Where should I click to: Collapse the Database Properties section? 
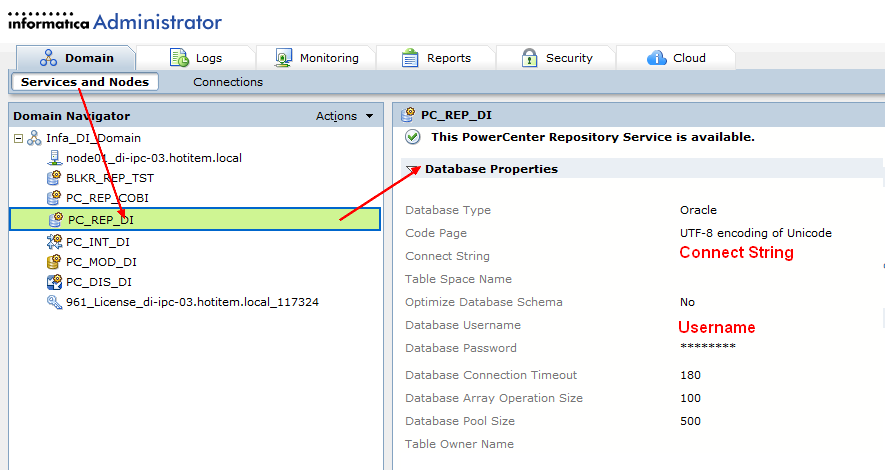pyautogui.click(x=413, y=170)
